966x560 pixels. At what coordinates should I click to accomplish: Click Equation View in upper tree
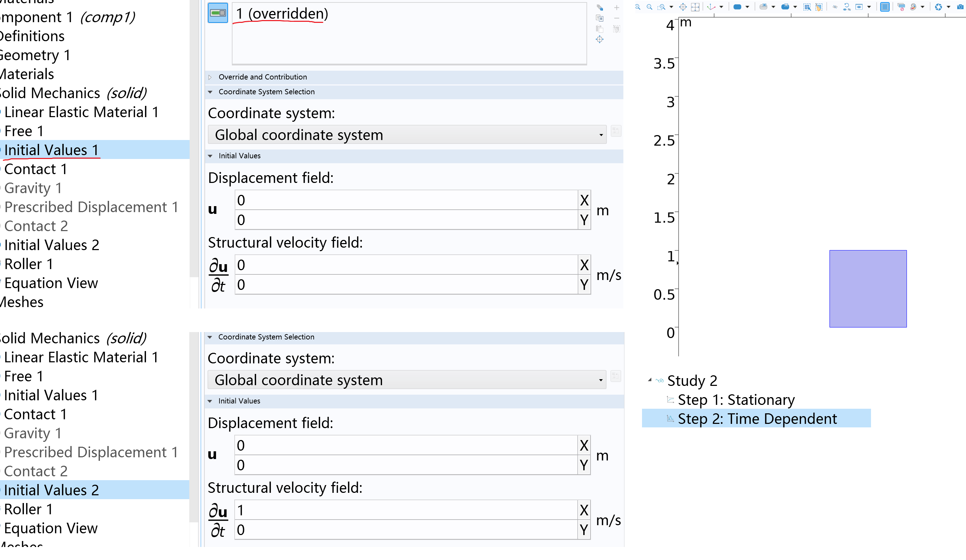coord(51,283)
